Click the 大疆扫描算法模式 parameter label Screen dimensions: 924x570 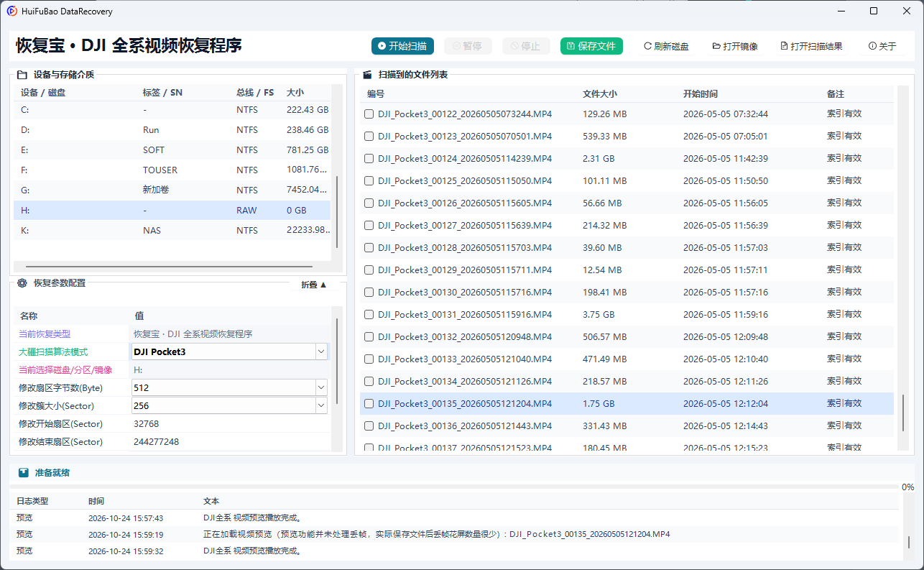(53, 351)
